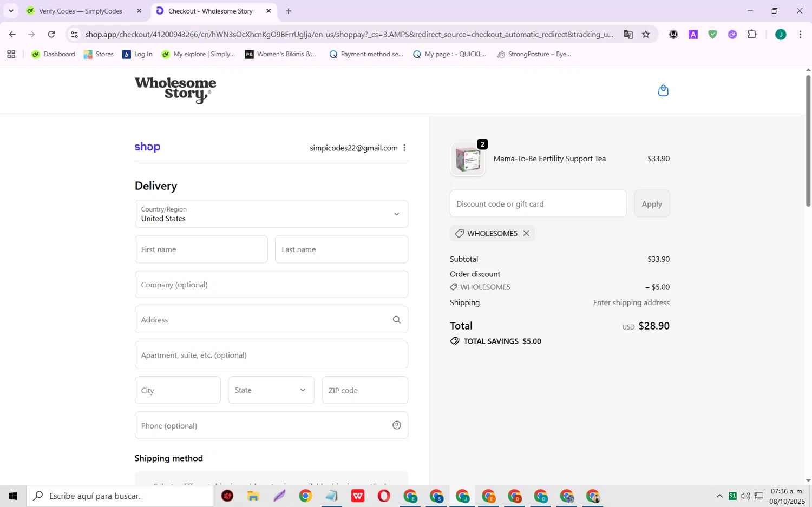Open the tab search dropdown arrow
812x507 pixels.
(11, 11)
